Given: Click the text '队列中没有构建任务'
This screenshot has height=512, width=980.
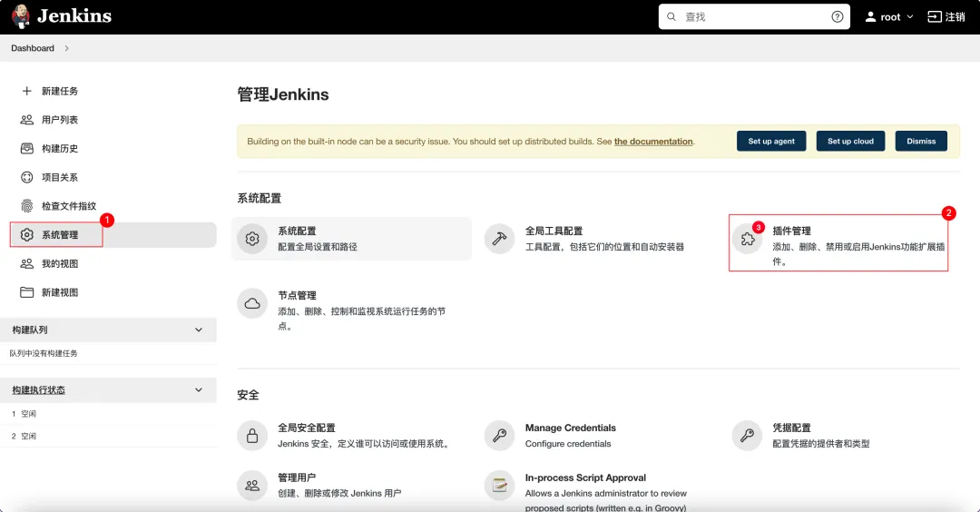Looking at the screenshot, I should 44,353.
